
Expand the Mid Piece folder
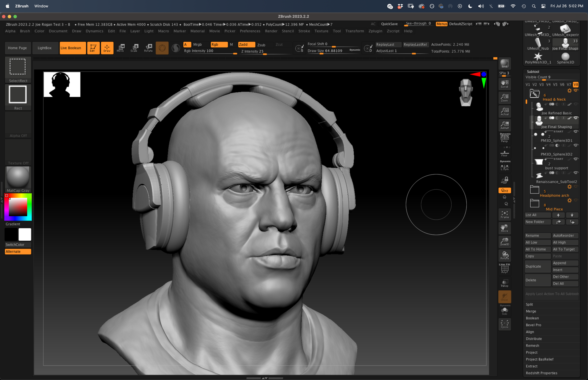(534, 204)
